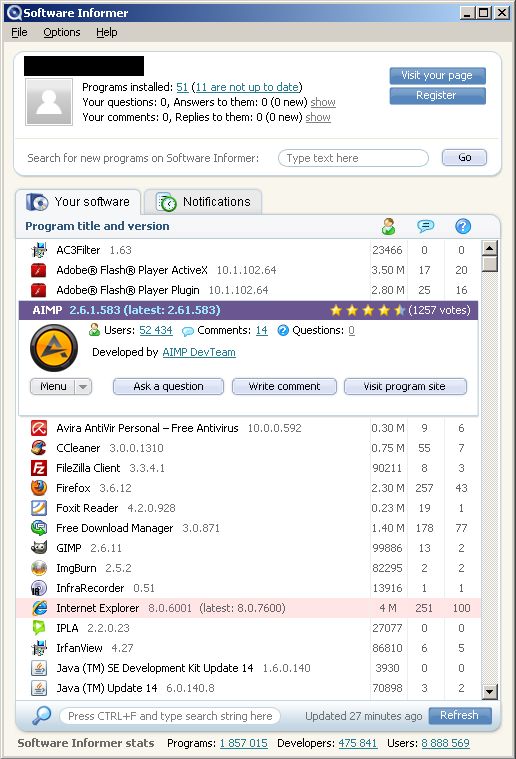The height and width of the screenshot is (759, 516).
Task: Open the Developers 475 841 stats link
Action: click(x=358, y=743)
